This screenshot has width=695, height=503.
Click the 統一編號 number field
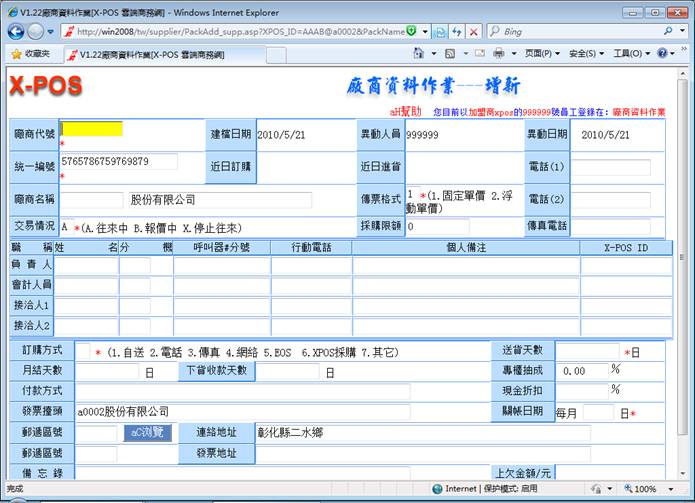coord(118,161)
